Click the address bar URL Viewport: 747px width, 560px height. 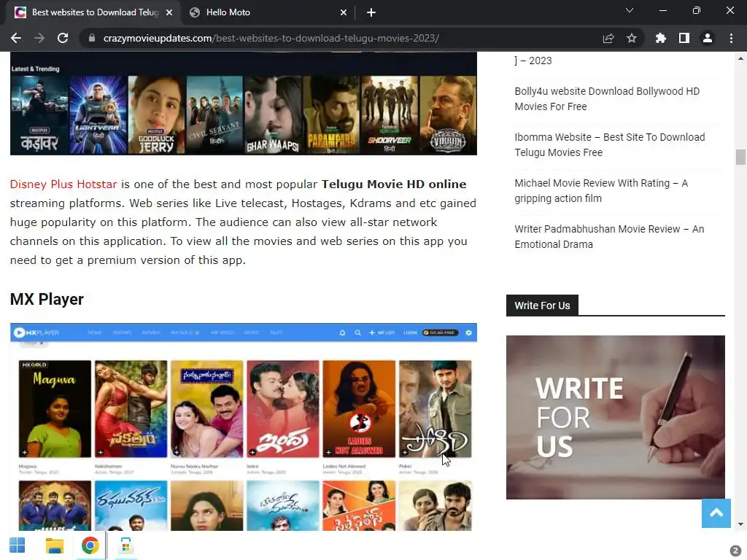tap(271, 38)
